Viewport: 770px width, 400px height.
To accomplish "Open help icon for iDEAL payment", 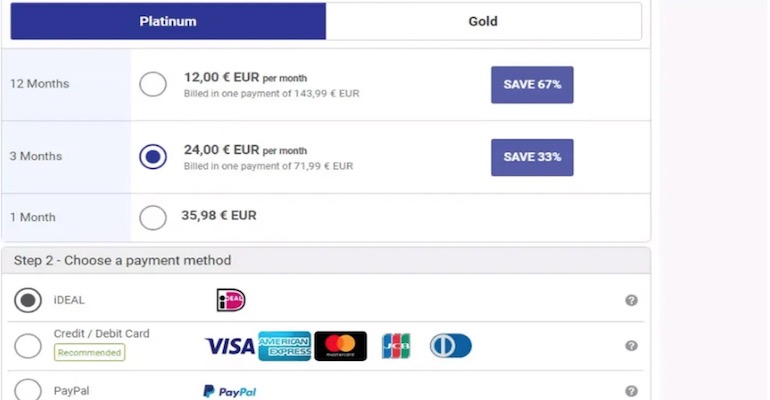I will tap(631, 300).
